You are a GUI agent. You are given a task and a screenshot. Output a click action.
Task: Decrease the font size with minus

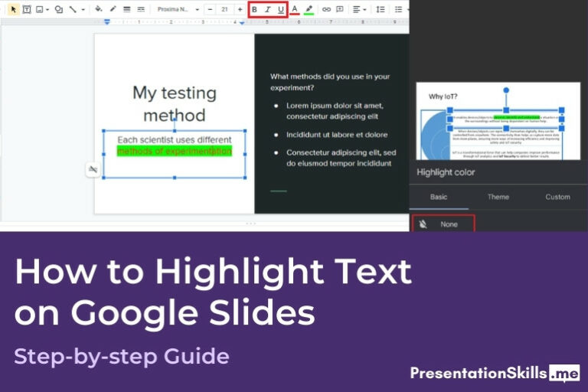(x=210, y=9)
